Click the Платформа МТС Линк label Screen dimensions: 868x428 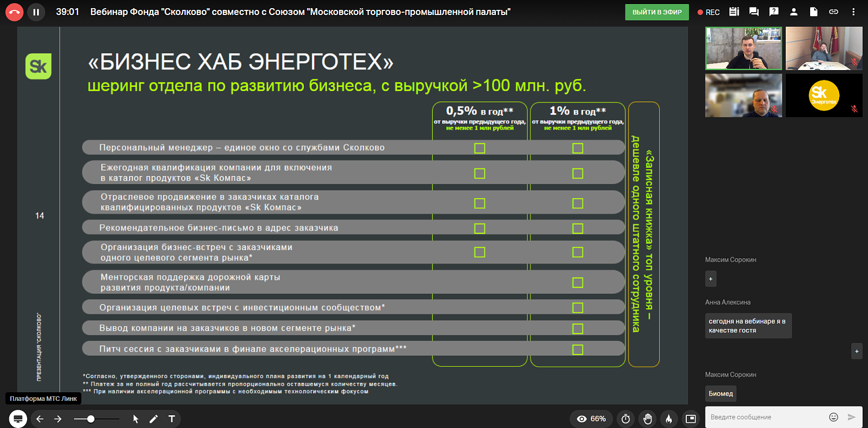pos(42,398)
